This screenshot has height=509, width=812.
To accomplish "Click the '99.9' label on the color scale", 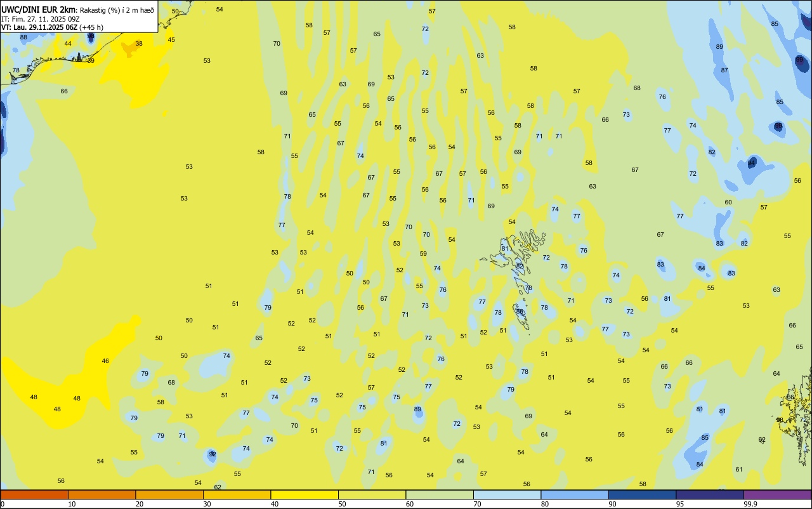I will [x=750, y=504].
